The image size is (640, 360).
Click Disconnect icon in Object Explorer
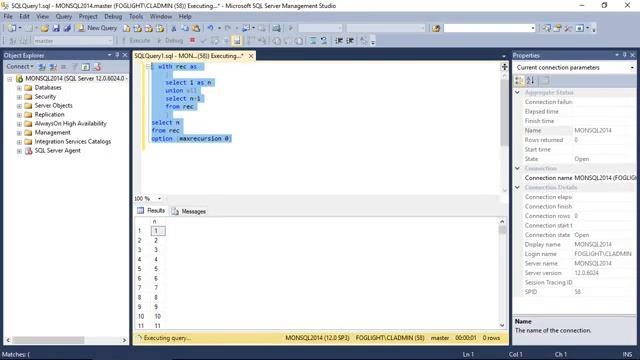(x=53, y=67)
